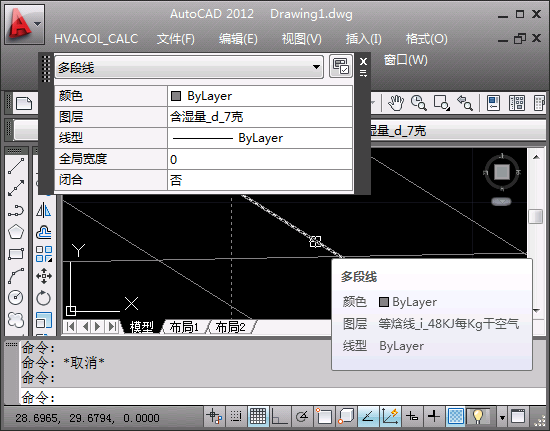
Task: Expand the 多段线 object type dropdown
Action: tap(316, 67)
